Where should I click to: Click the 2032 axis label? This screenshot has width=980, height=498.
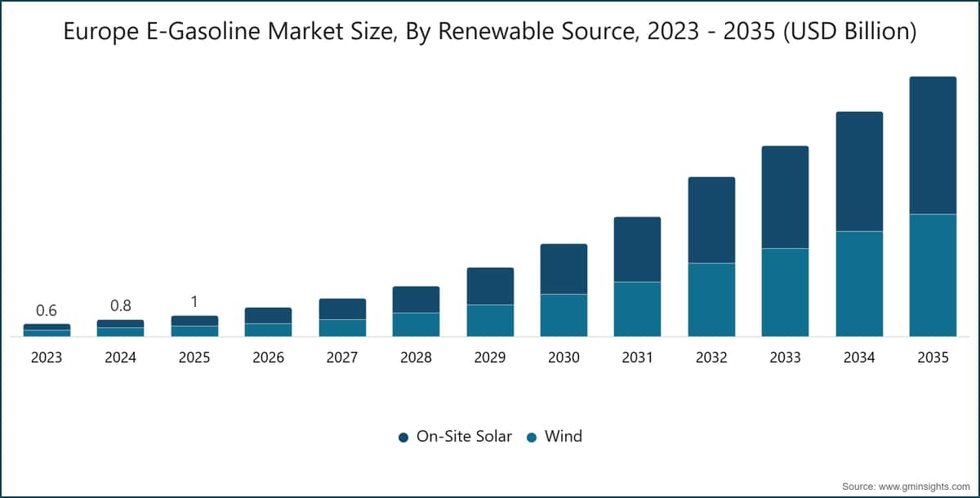[x=711, y=358]
